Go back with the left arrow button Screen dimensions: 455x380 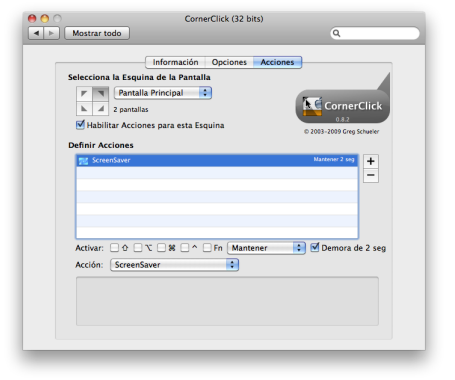click(x=36, y=33)
